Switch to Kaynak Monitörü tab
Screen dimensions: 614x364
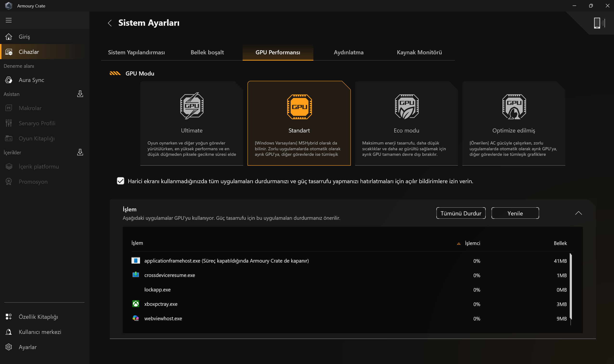419,52
